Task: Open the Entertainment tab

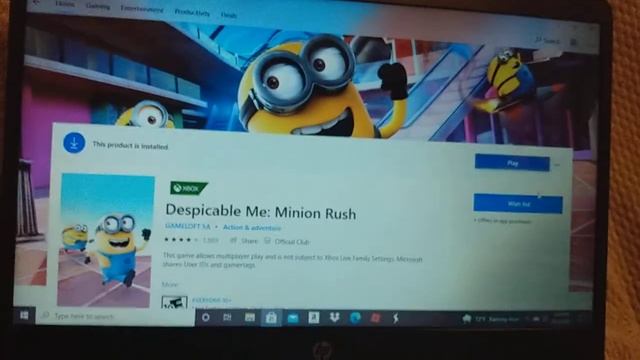Action: point(142,9)
